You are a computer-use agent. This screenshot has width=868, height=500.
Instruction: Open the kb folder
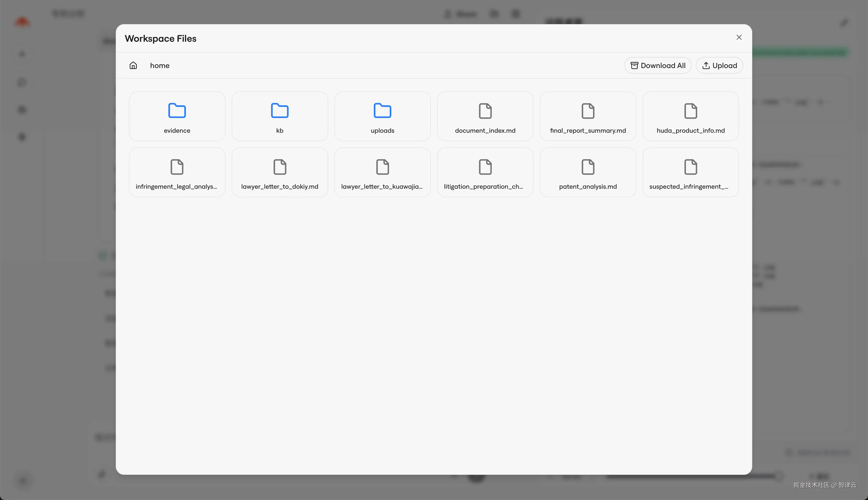280,116
